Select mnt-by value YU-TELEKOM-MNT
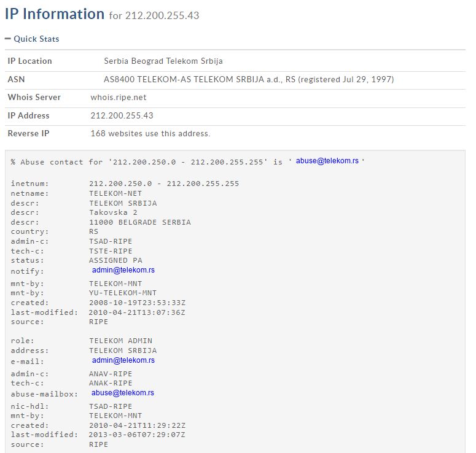Viewport: 476px width, 453px height. (123, 293)
